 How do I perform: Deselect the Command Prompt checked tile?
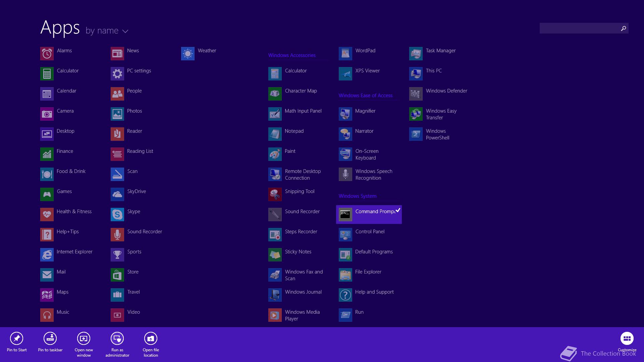point(369,215)
